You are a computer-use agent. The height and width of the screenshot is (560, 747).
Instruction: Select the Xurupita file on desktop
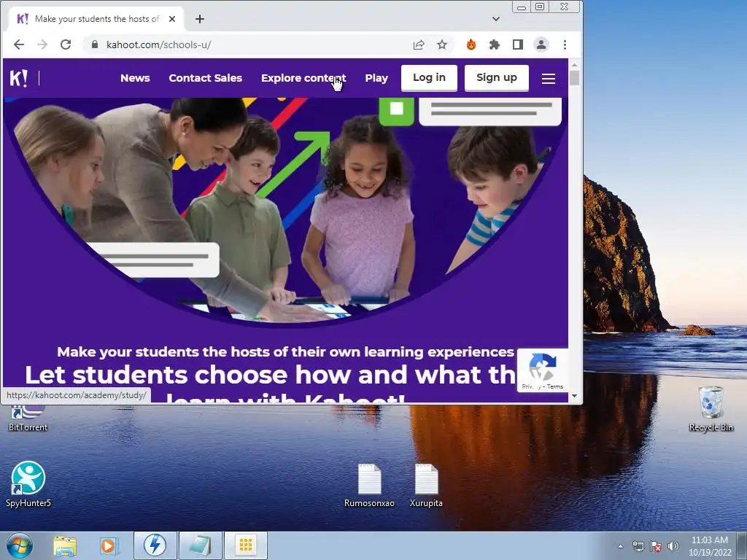click(x=426, y=485)
